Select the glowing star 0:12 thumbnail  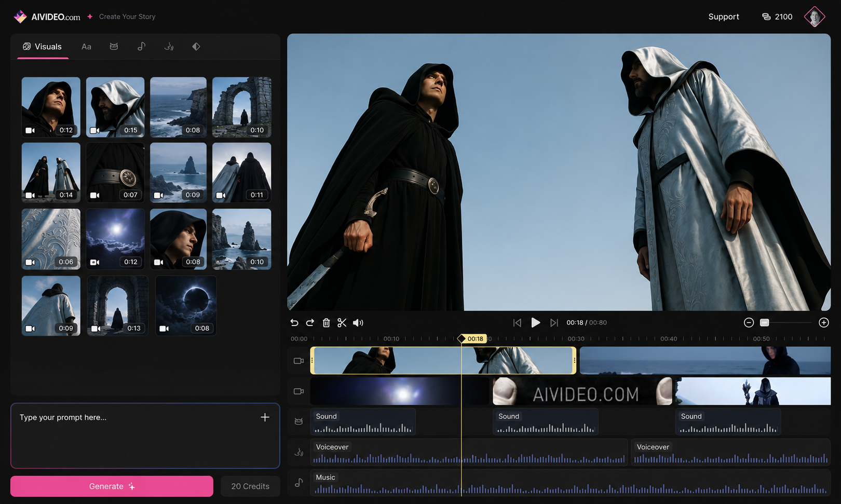(x=115, y=239)
